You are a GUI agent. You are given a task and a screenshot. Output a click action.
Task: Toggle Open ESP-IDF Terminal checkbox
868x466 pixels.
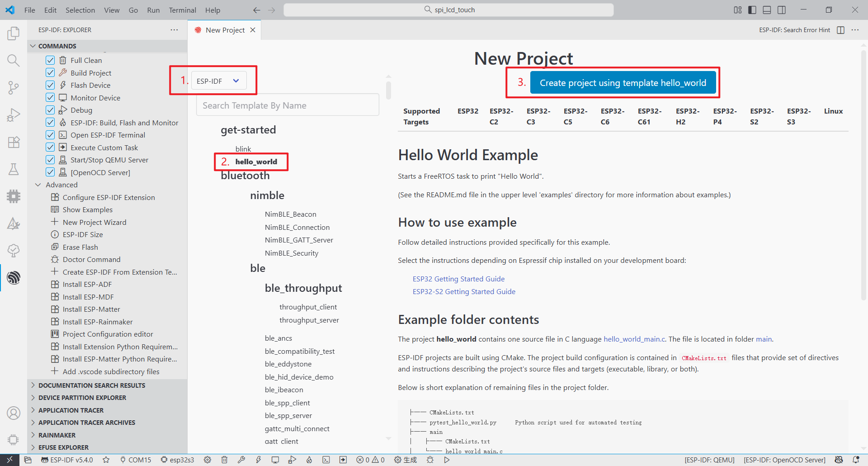(x=50, y=135)
